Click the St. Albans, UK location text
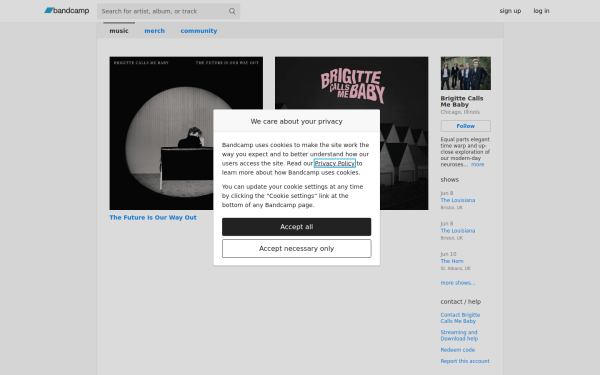Screen dimensions: 600x375 point(455,269)
